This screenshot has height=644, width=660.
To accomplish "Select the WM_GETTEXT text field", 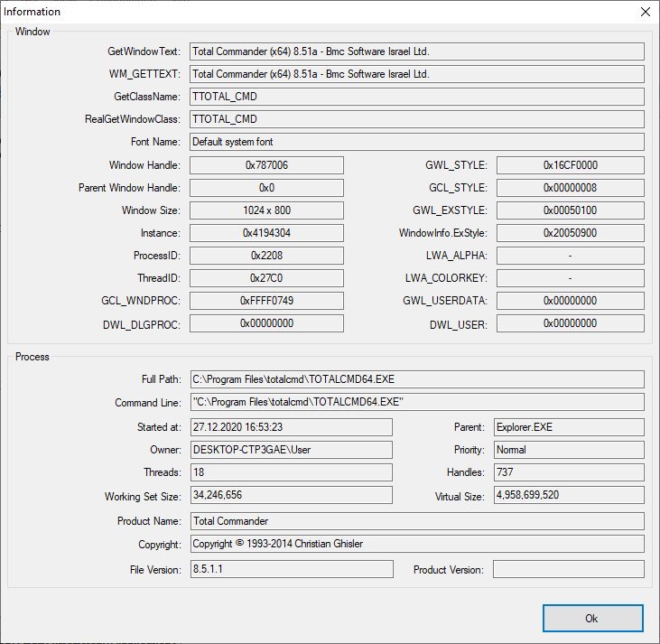I will 416,74.
